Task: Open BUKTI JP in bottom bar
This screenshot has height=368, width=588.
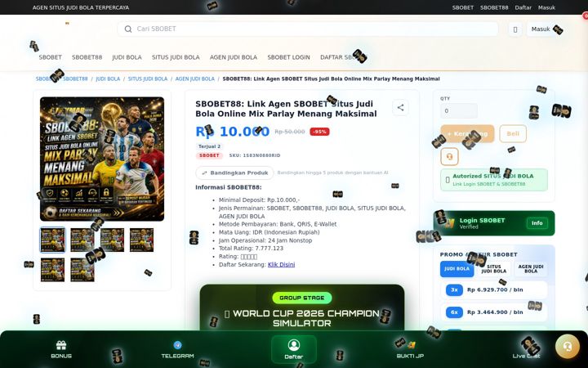Action: pos(410,350)
